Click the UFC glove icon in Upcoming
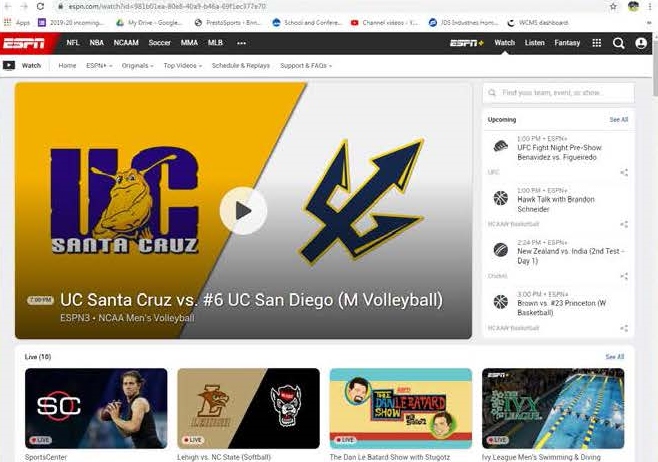 [x=500, y=146]
